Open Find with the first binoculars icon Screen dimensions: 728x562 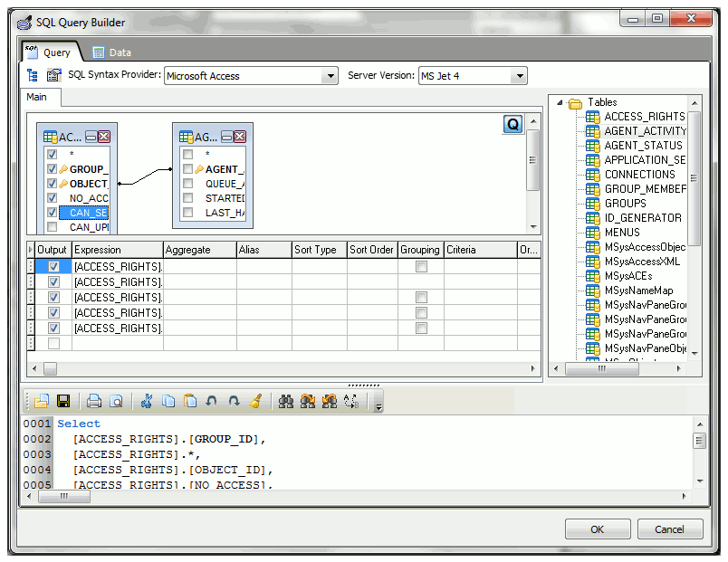pos(285,401)
